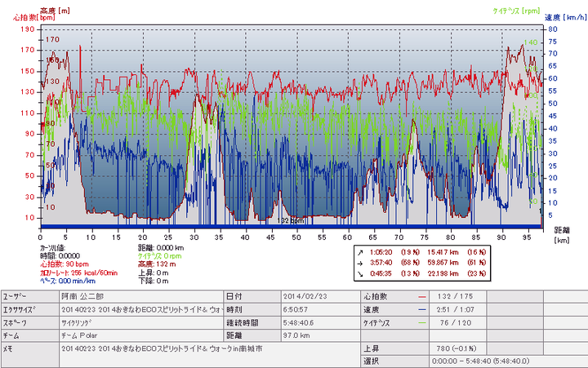Image resolution: width=588 pixels, height=368 pixels.
Task: Click the カロリーレート 255 kcal/60min value
Action: pos(78,273)
